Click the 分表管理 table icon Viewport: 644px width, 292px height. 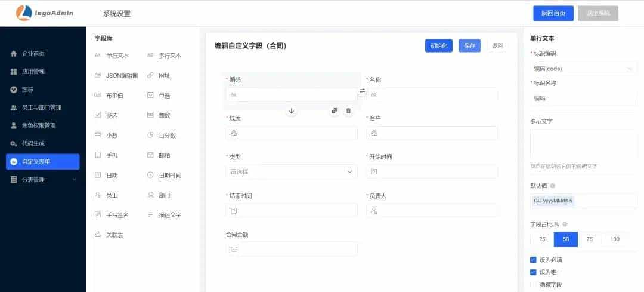point(14,180)
